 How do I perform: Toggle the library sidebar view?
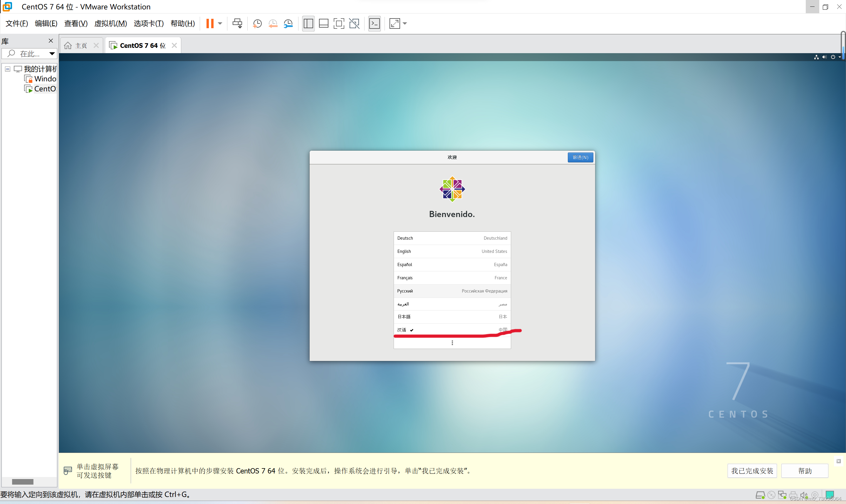pyautogui.click(x=308, y=23)
